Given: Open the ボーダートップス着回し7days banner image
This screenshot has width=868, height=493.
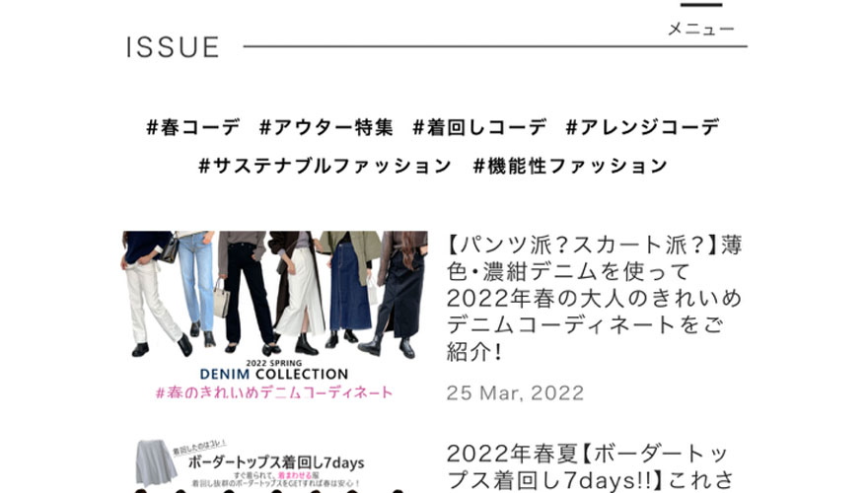Looking at the screenshot, I should [275, 465].
